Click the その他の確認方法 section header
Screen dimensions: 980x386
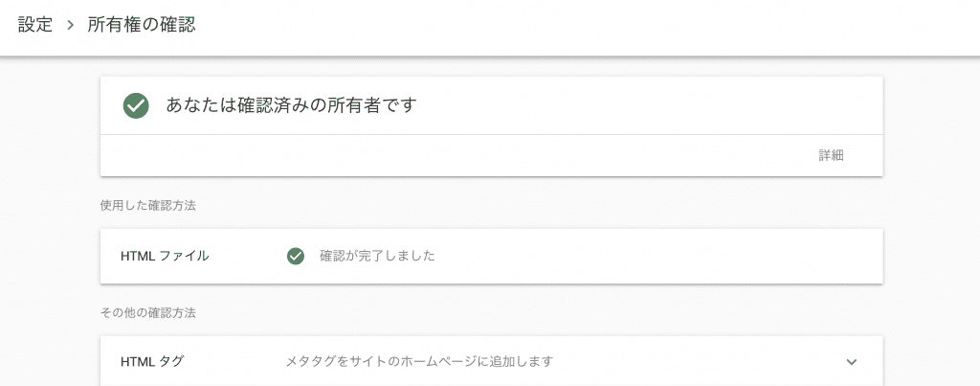point(148,313)
